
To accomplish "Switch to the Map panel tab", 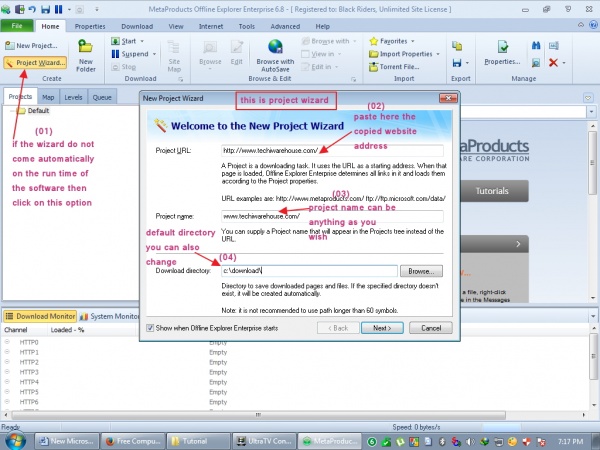I will (48, 97).
